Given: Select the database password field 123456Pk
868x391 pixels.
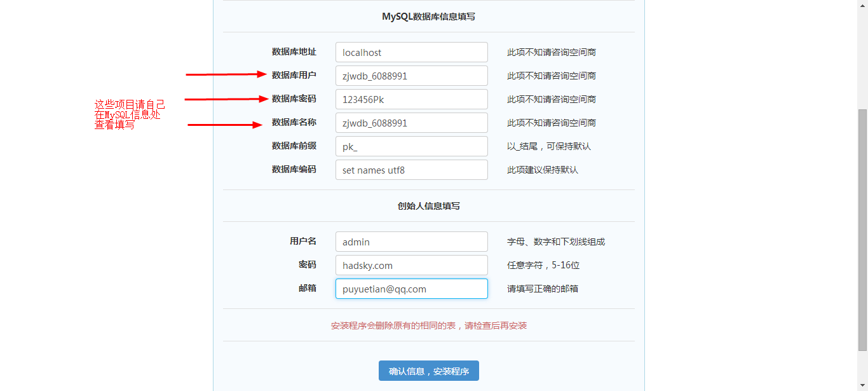Looking at the screenshot, I should (x=411, y=99).
